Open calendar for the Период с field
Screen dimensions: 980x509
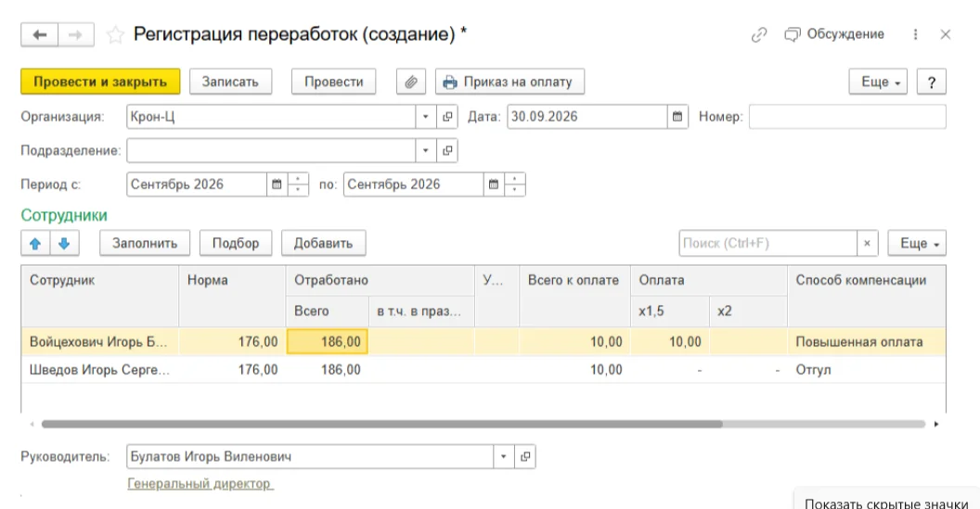(x=277, y=185)
